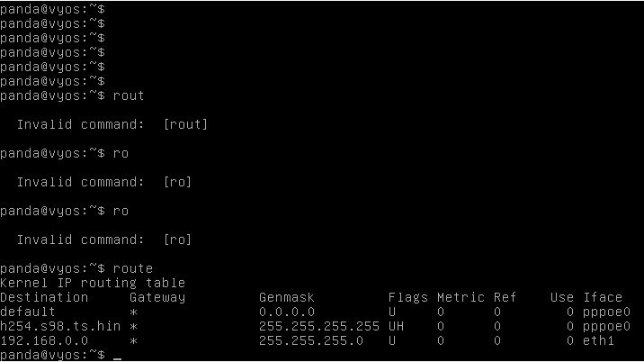Select the Flags column header
Viewport: 644px width, 362px height.
(x=407, y=298)
